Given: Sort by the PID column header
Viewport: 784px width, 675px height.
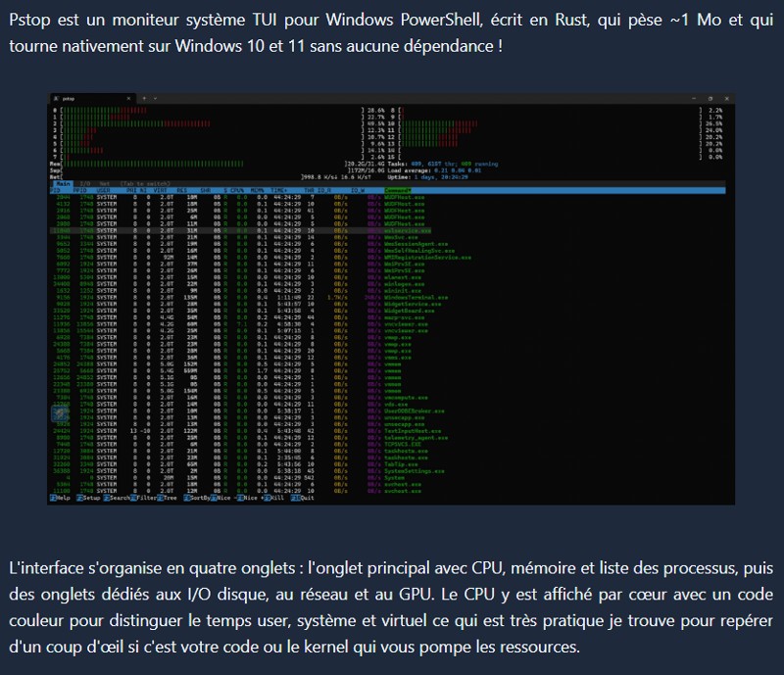Looking at the screenshot, I should (56, 190).
